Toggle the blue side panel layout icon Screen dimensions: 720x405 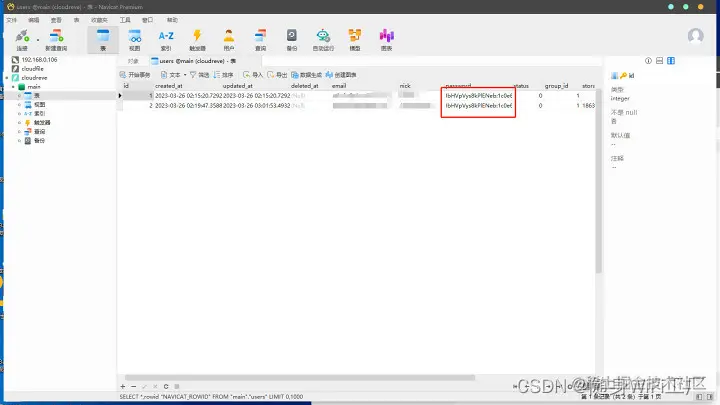point(671,61)
